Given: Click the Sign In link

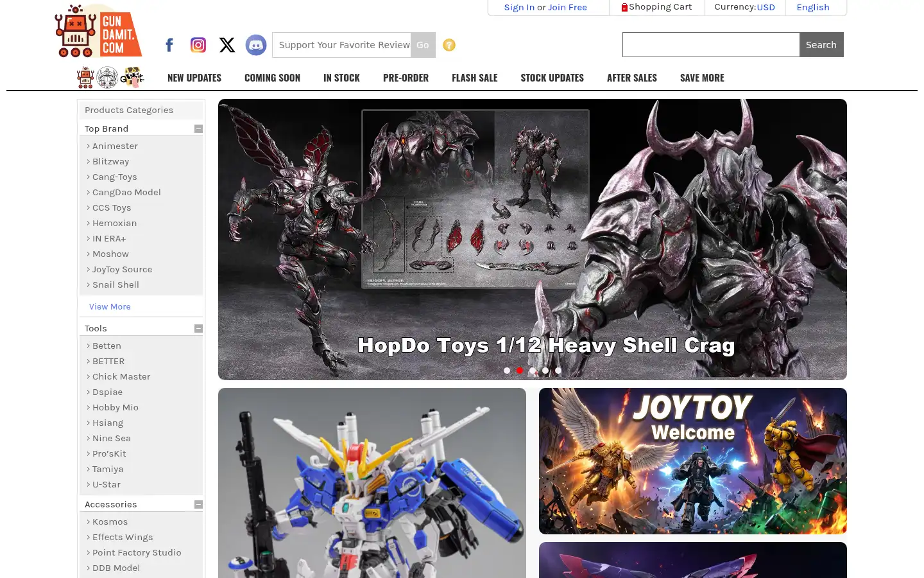Looking at the screenshot, I should [519, 7].
